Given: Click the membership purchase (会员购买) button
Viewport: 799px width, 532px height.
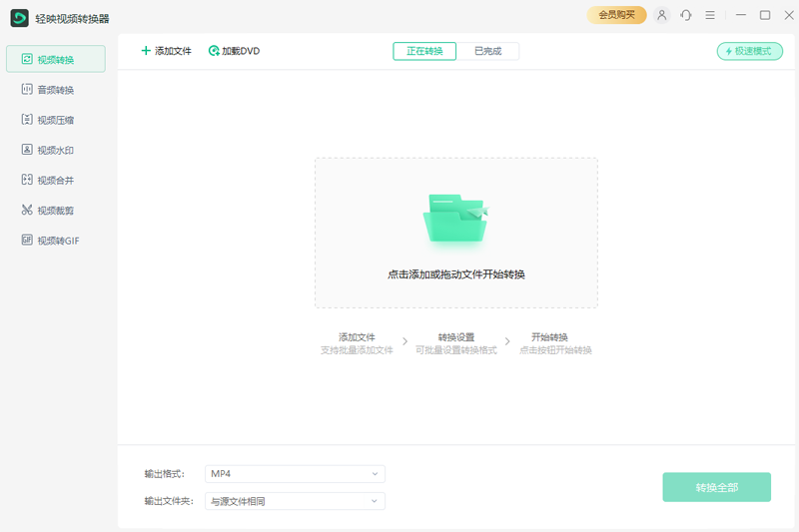Looking at the screenshot, I should [616, 15].
